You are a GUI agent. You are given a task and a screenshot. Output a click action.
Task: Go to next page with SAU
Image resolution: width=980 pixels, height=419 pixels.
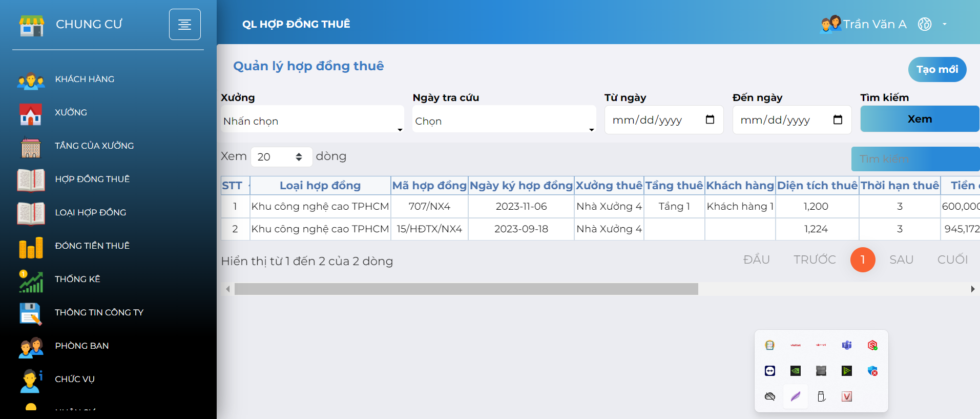tap(901, 260)
